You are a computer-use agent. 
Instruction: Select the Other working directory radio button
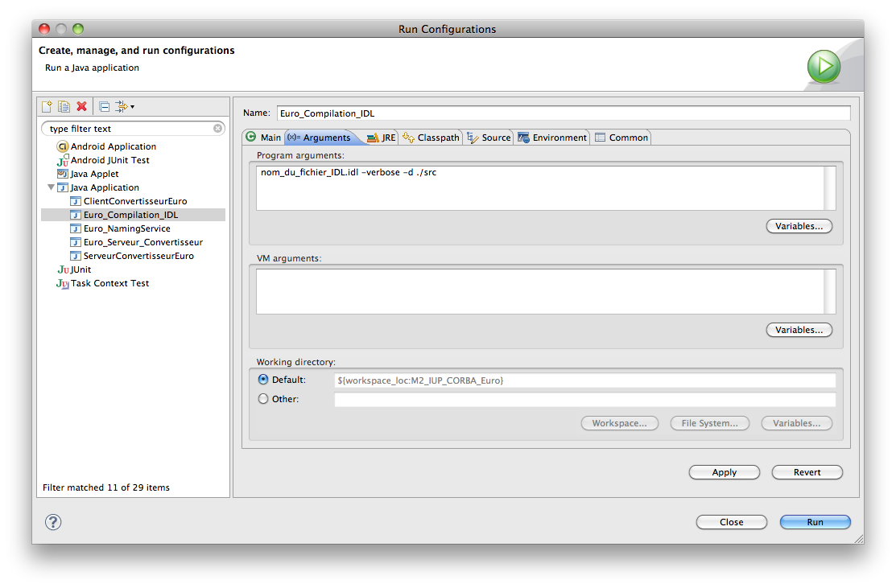(263, 399)
